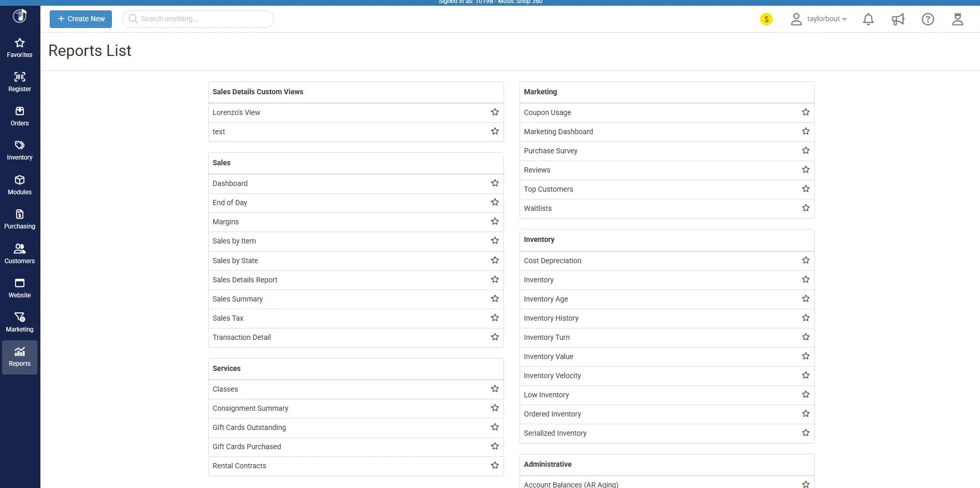Open the Purchasing sidebar icon
The height and width of the screenshot is (488, 980).
[x=20, y=219]
